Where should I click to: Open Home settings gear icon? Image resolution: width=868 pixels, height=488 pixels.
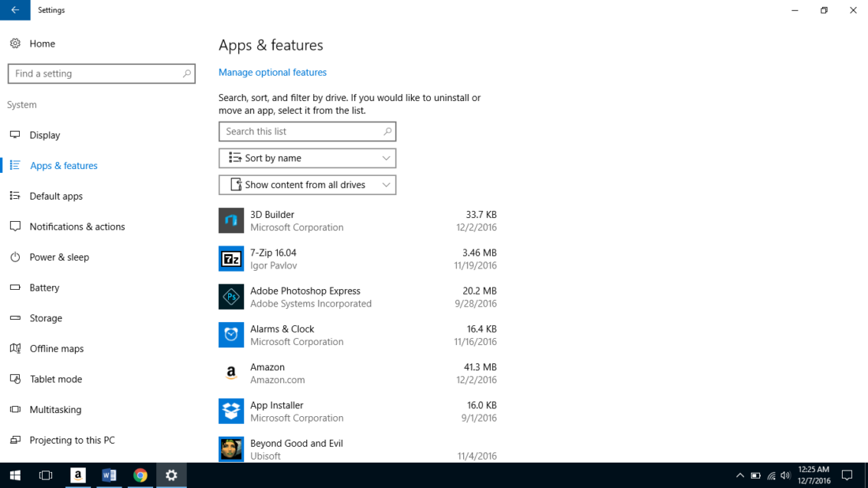15,43
